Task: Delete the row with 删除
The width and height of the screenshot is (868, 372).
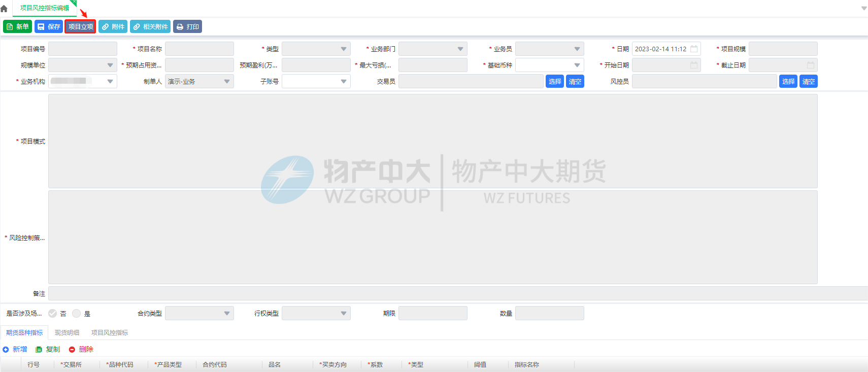Action: click(x=81, y=349)
